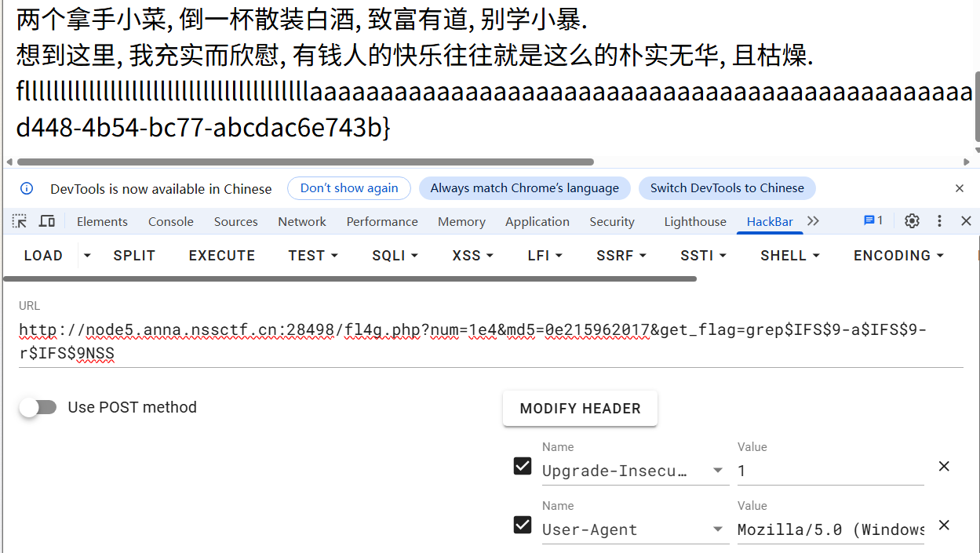The height and width of the screenshot is (553, 980).
Task: Toggle the device toolbar icon
Action: (x=47, y=221)
